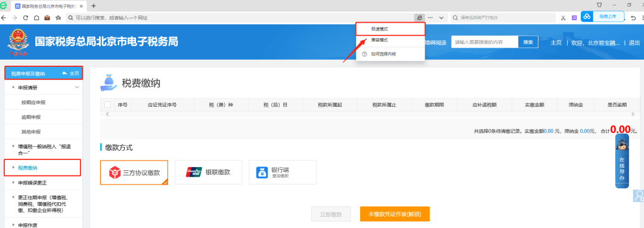
Task: Focus the site search input field
Action: click(x=485, y=42)
